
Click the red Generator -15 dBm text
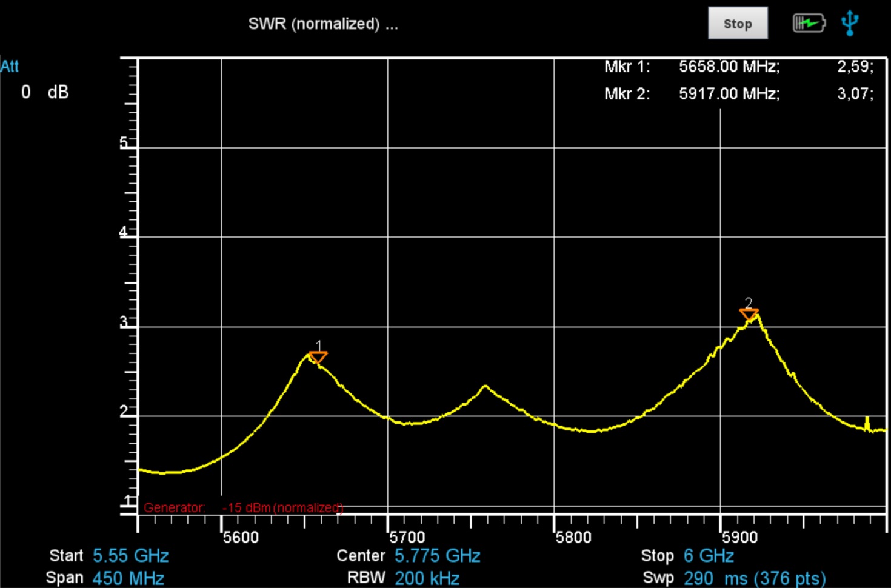tap(243, 507)
